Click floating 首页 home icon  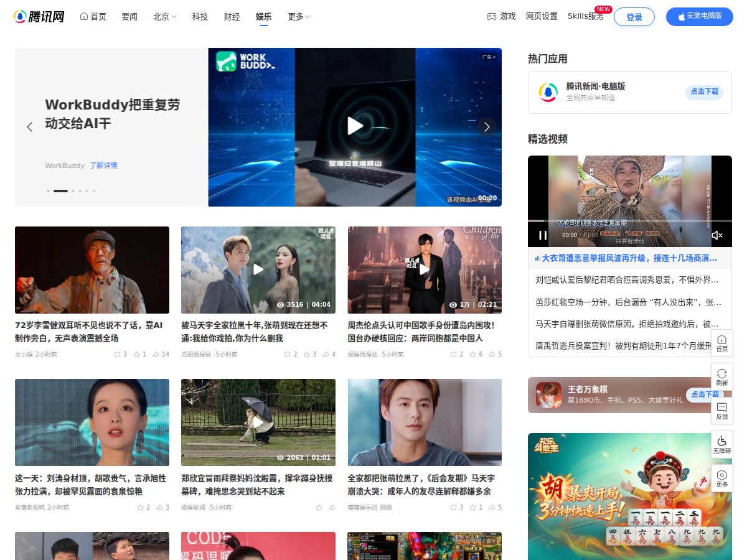pyautogui.click(x=722, y=343)
